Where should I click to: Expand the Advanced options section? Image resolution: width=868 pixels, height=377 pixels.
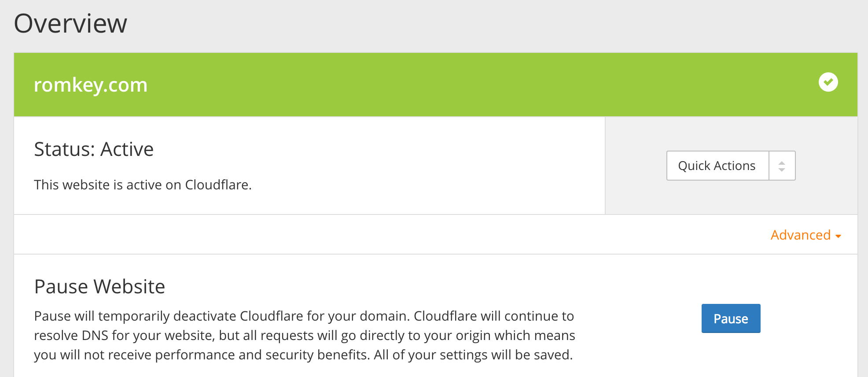(805, 235)
